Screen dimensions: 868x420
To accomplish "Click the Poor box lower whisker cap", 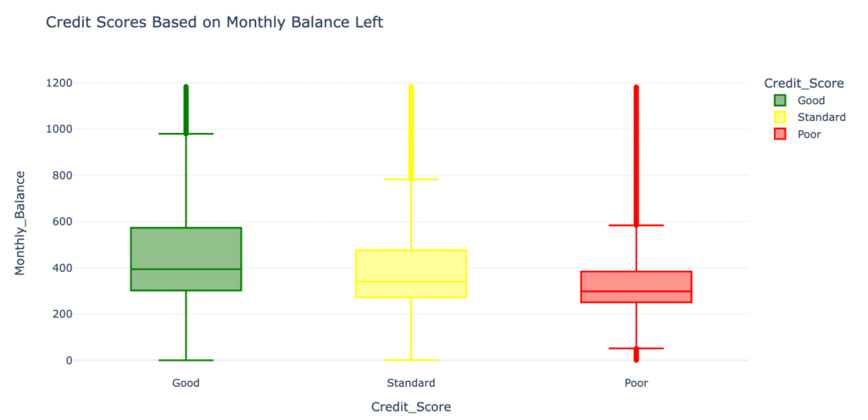I will point(637,348).
